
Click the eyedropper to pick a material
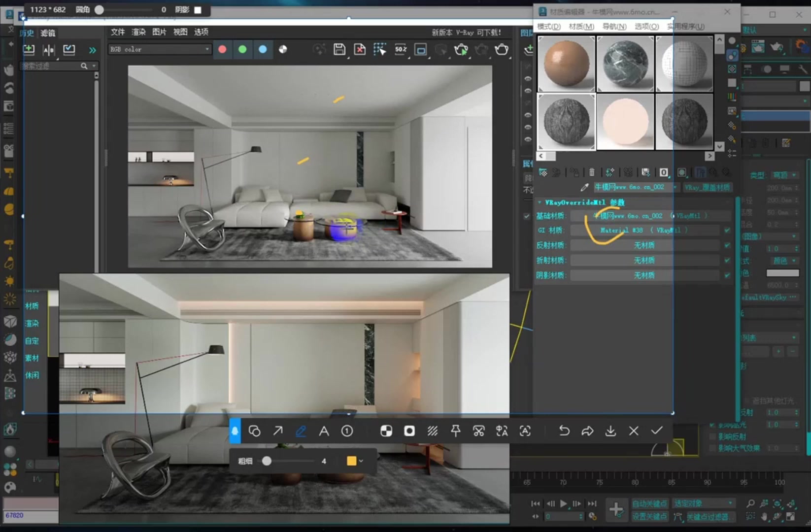(x=584, y=187)
